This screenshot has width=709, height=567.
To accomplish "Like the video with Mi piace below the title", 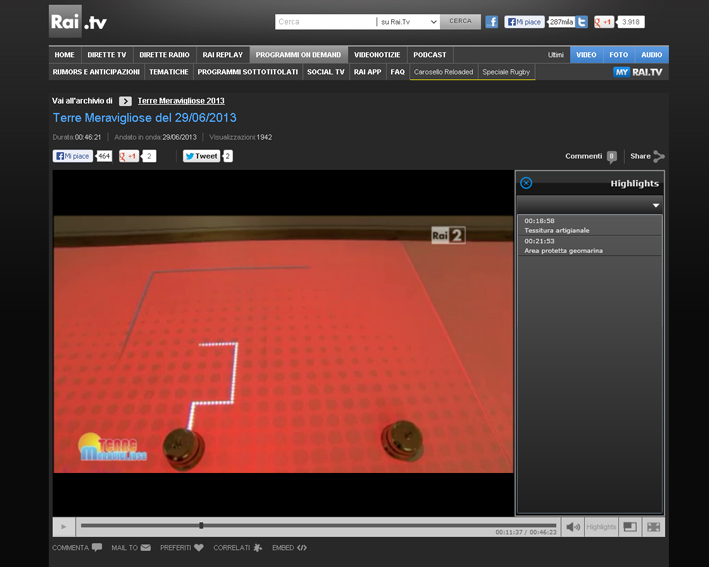I will (x=73, y=156).
